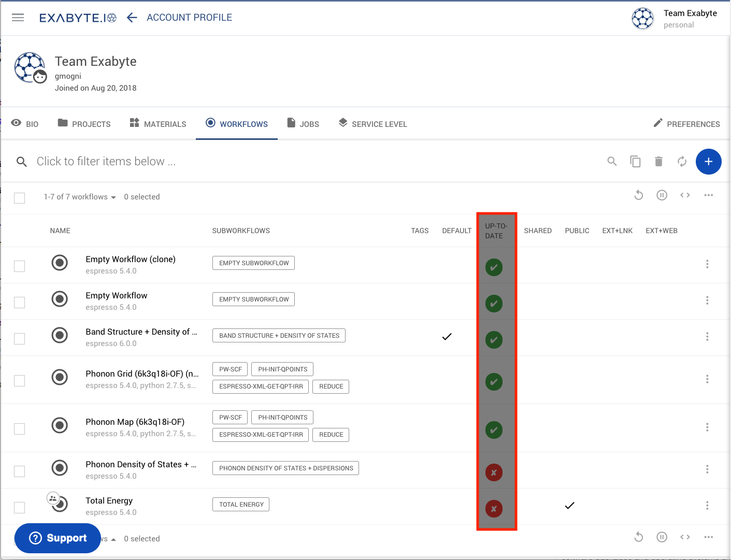Toggle the select-all checkbox above the list
This screenshot has height=560, width=731.
tap(19, 198)
